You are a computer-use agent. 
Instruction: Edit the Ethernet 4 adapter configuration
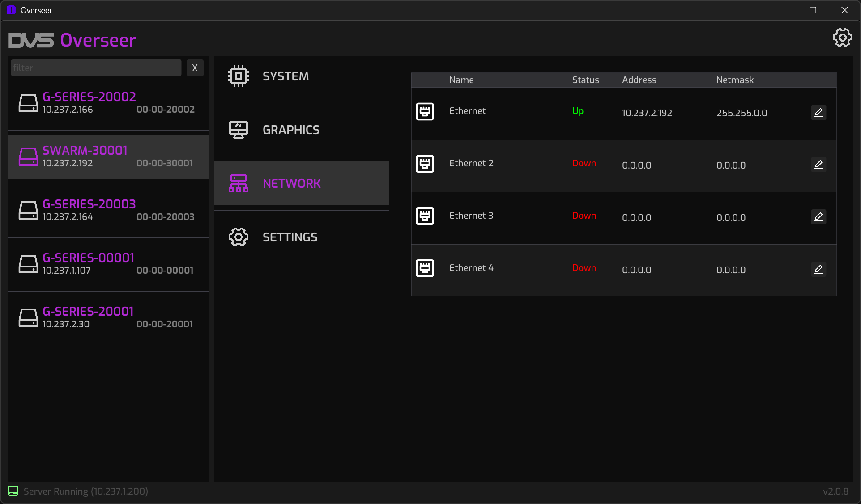click(x=818, y=269)
